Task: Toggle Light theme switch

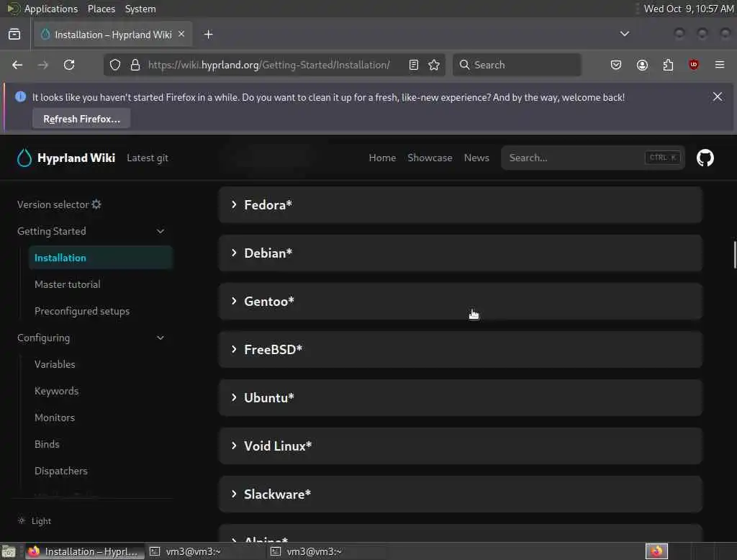Action: pyautogui.click(x=35, y=521)
